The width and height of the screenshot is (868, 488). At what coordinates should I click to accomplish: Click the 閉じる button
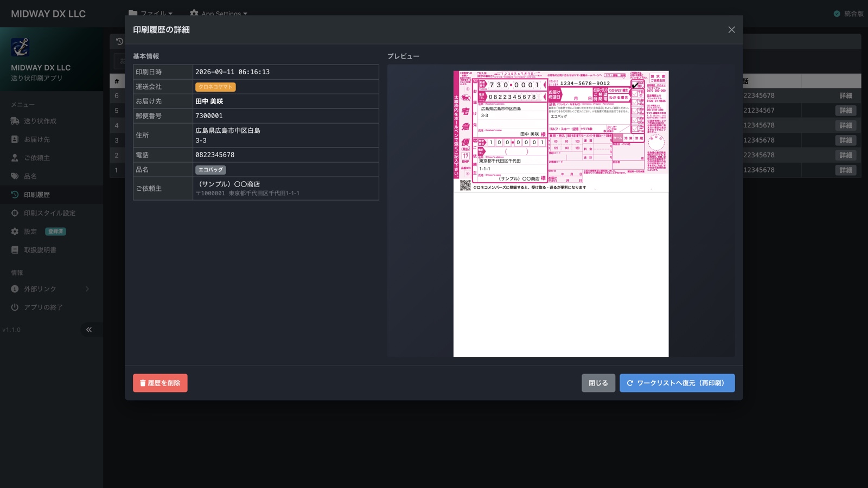598,383
